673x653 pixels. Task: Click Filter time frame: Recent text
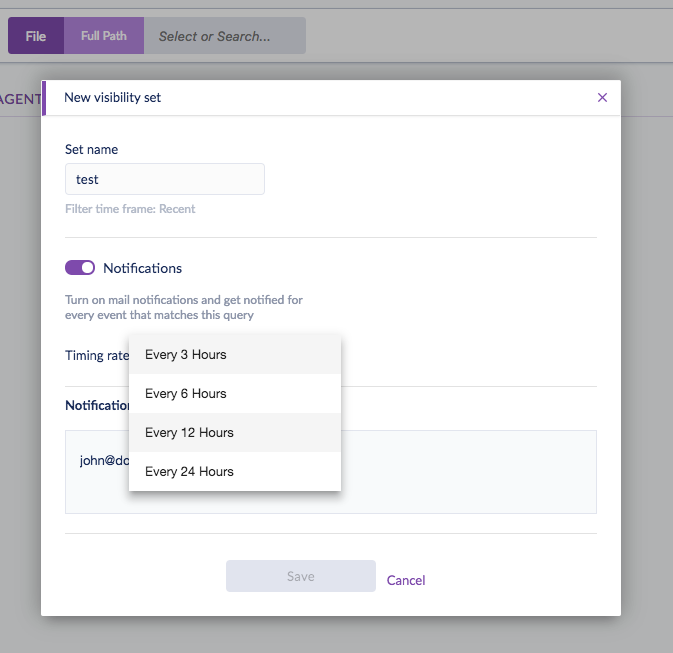tap(130, 209)
